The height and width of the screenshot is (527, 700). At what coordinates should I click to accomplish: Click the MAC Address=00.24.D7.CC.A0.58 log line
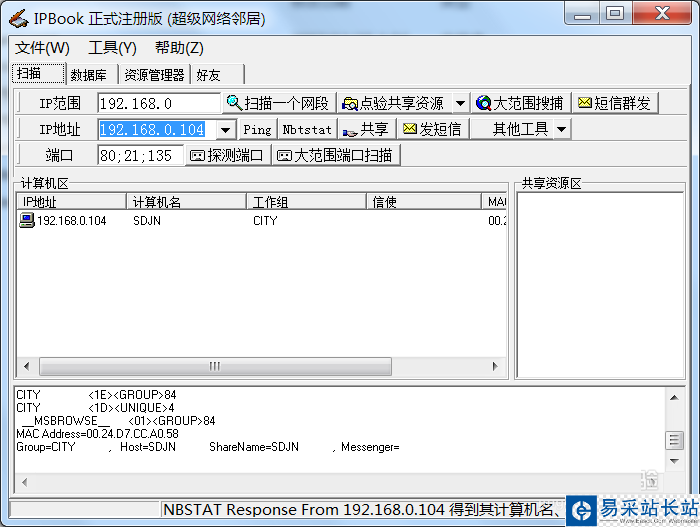97,434
